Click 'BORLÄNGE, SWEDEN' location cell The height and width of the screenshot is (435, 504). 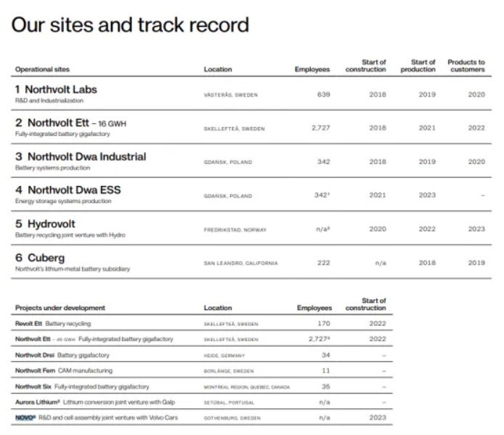click(x=229, y=371)
